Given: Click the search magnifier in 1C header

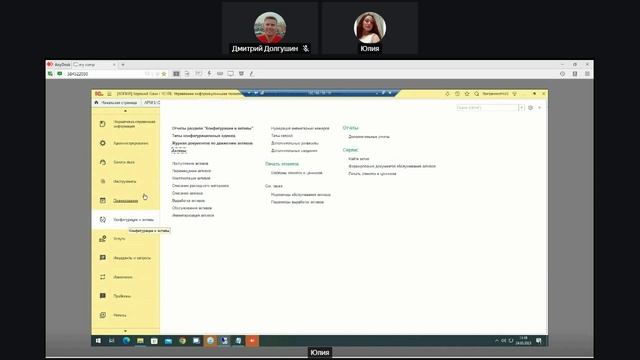Looking at the screenshot, I should (x=476, y=94).
